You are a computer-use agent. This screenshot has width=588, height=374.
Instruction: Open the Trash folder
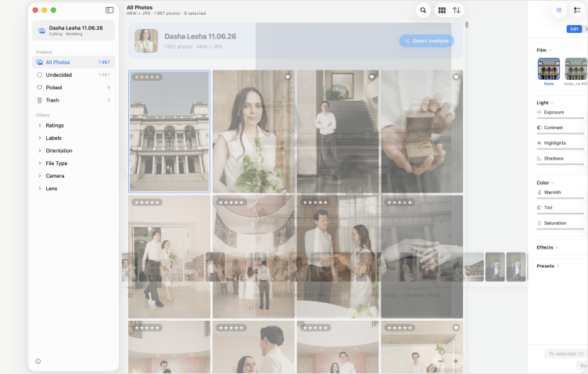[x=73, y=100]
